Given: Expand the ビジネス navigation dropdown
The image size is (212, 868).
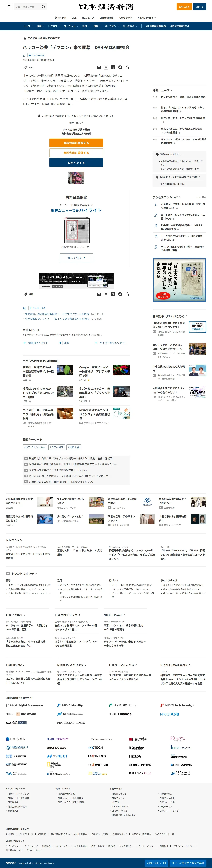Looking at the screenshot, I should 54,26.
